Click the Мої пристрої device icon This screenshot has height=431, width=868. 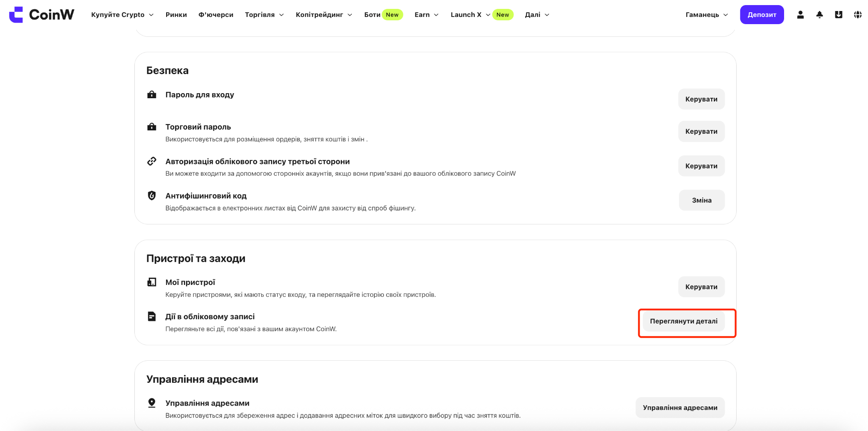pyautogui.click(x=152, y=282)
